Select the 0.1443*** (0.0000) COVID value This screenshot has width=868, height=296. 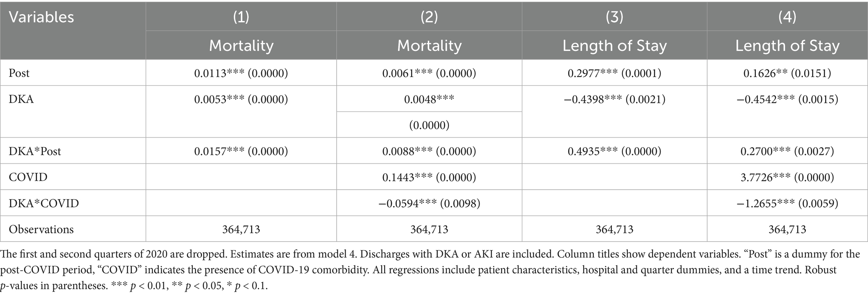point(429,177)
